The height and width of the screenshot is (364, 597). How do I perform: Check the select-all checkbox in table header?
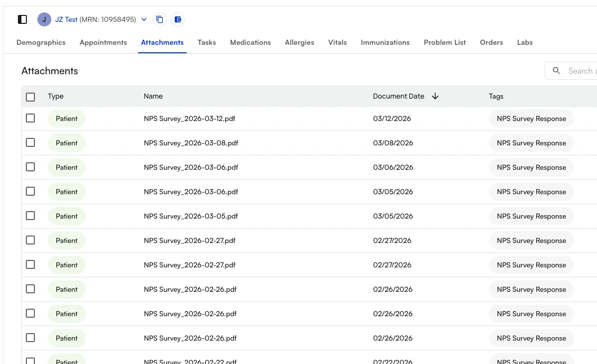[30, 97]
